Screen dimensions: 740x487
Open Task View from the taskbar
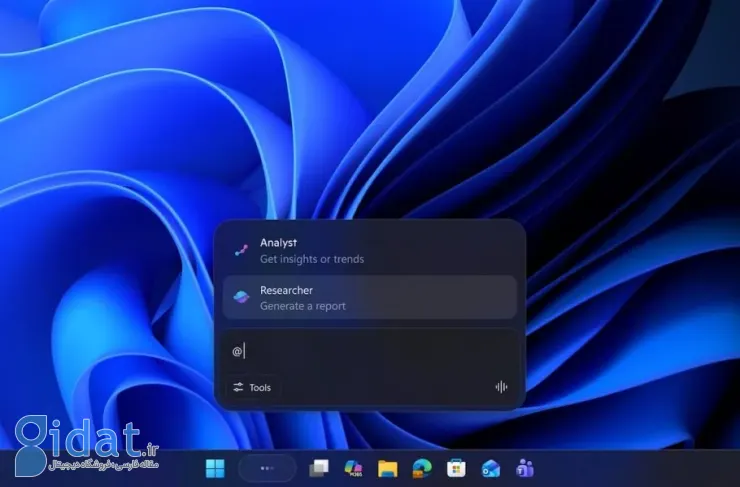pyautogui.click(x=319, y=468)
